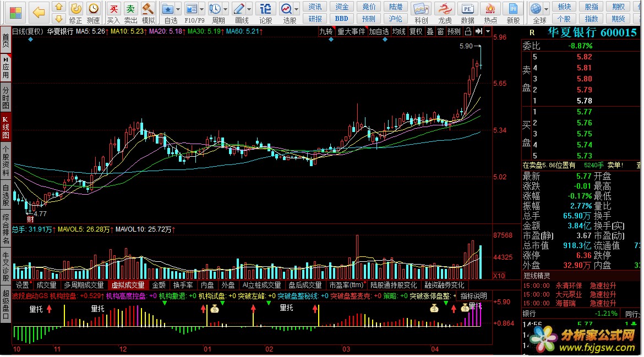Open the 科创 board icon
The image size is (644, 357).
(421, 13)
